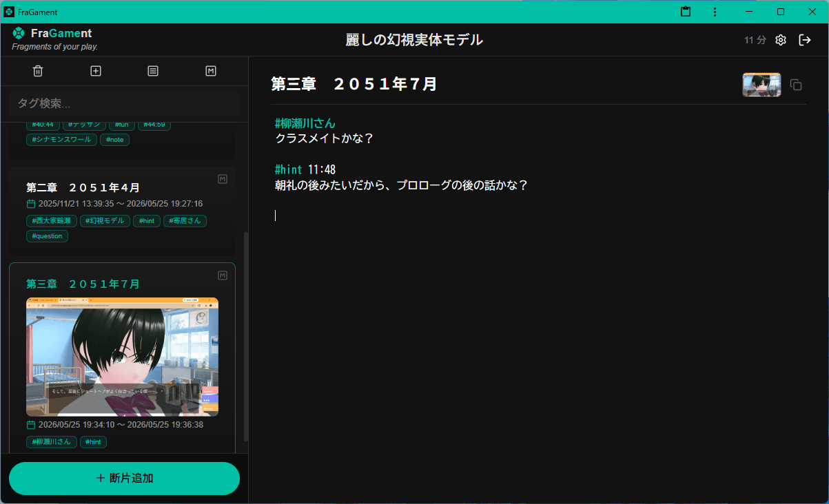Toggle Markdown icon on 第二章 card

[x=223, y=179]
